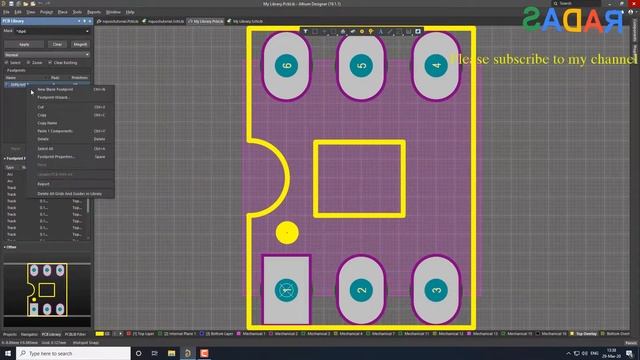Open the Normal mode dropdown

[47, 54]
